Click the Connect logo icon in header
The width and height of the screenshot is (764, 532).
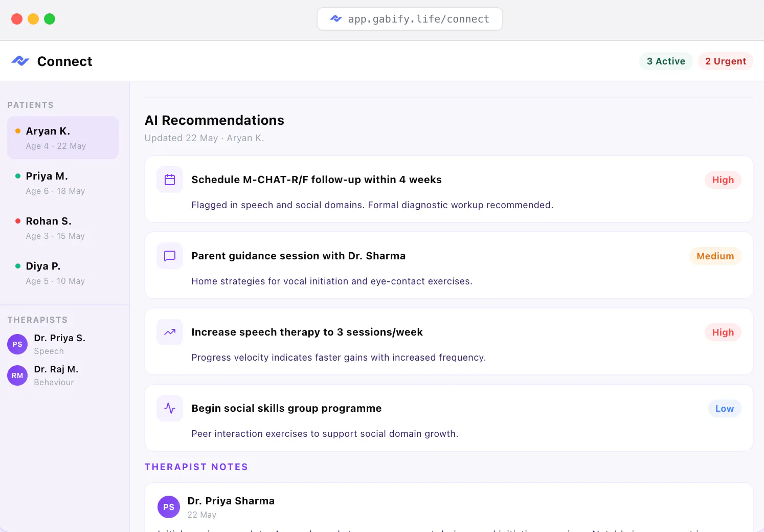[x=20, y=61]
